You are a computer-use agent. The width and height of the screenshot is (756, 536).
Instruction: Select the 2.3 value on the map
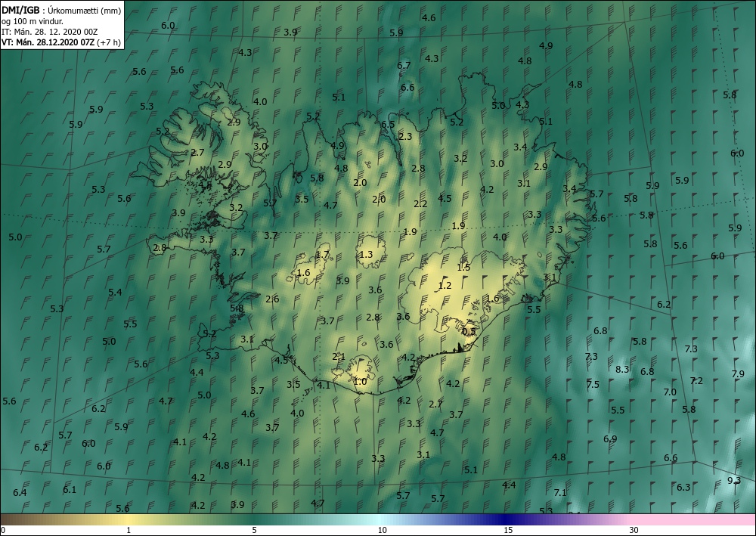[405, 136]
